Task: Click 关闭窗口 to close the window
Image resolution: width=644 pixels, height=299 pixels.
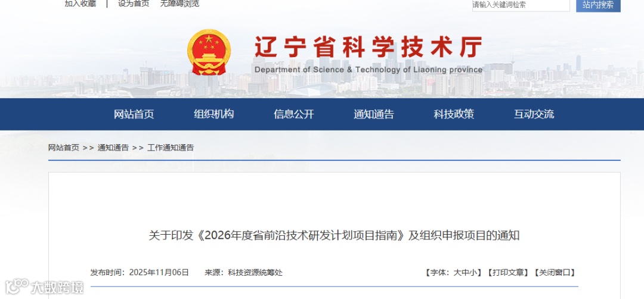Action: pyautogui.click(x=555, y=273)
